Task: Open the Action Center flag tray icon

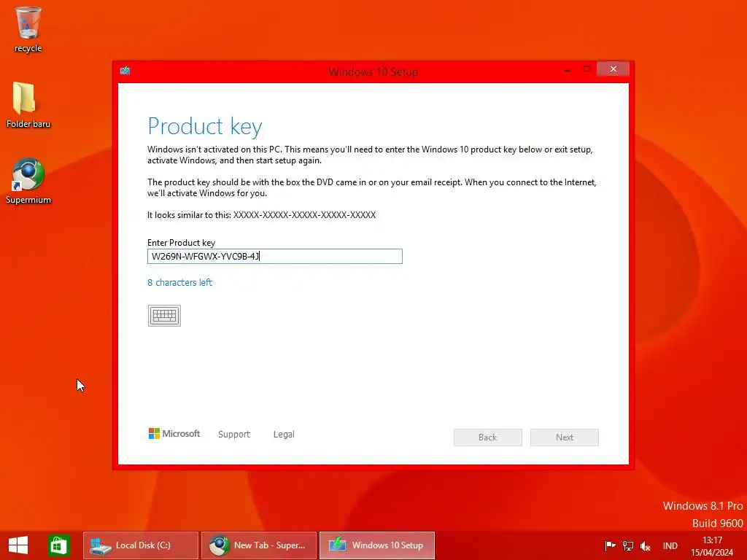Action: (610, 545)
